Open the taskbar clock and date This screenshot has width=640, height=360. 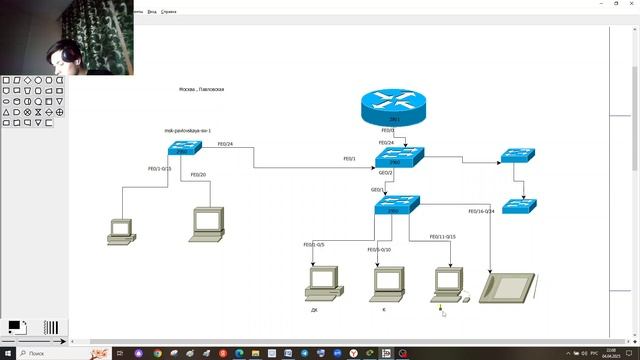(x=611, y=353)
